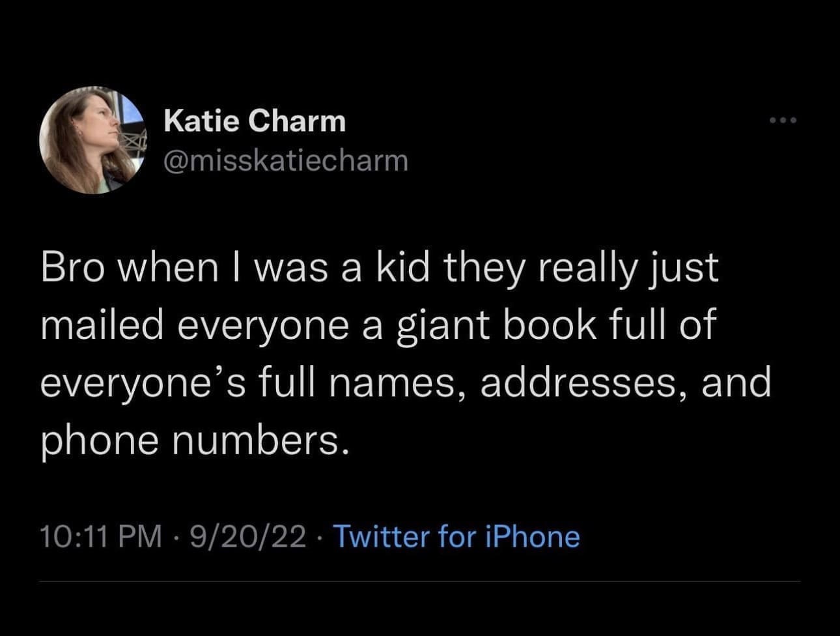
Task: Select the tweet body text
Action: [404, 352]
